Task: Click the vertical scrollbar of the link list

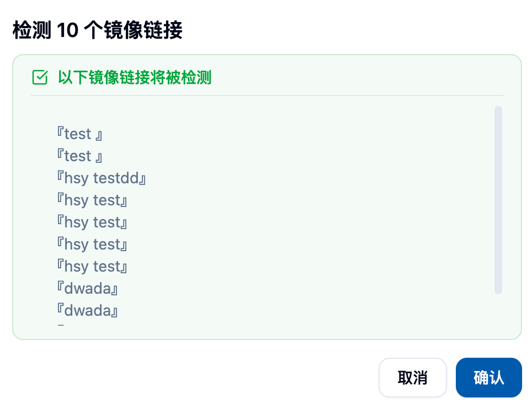Action: [498, 200]
